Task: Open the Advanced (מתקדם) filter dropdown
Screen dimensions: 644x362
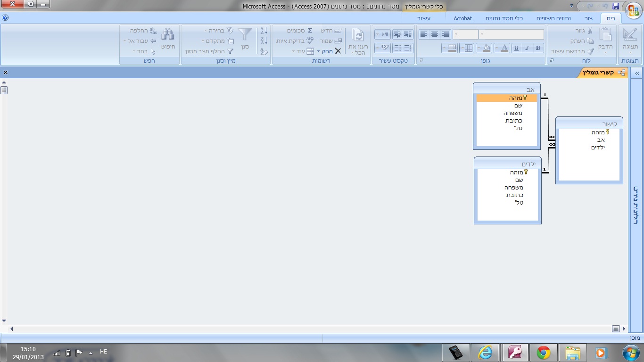Action: tap(219, 41)
